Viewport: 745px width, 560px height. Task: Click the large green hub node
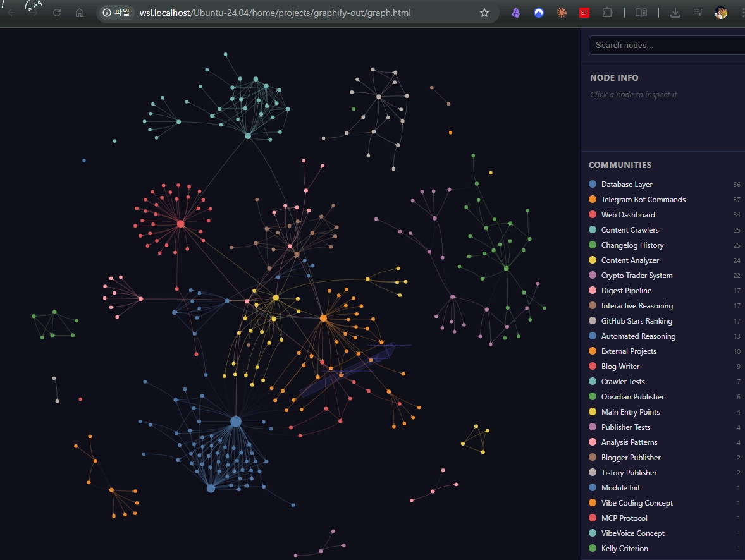(x=507, y=269)
